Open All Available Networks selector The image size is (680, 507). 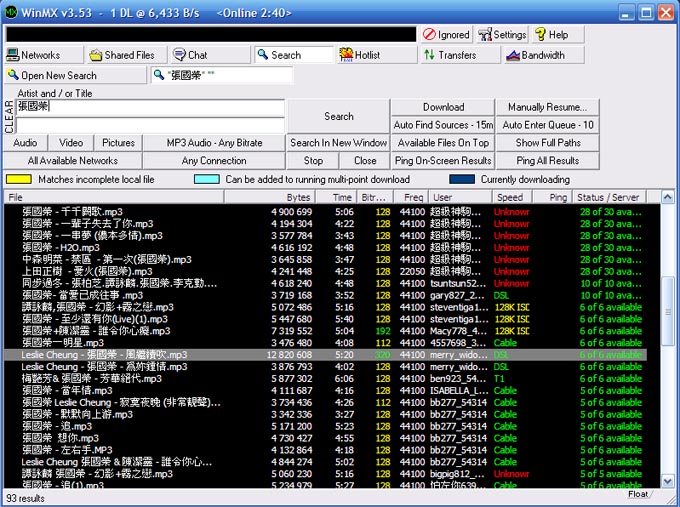pyautogui.click(x=72, y=160)
